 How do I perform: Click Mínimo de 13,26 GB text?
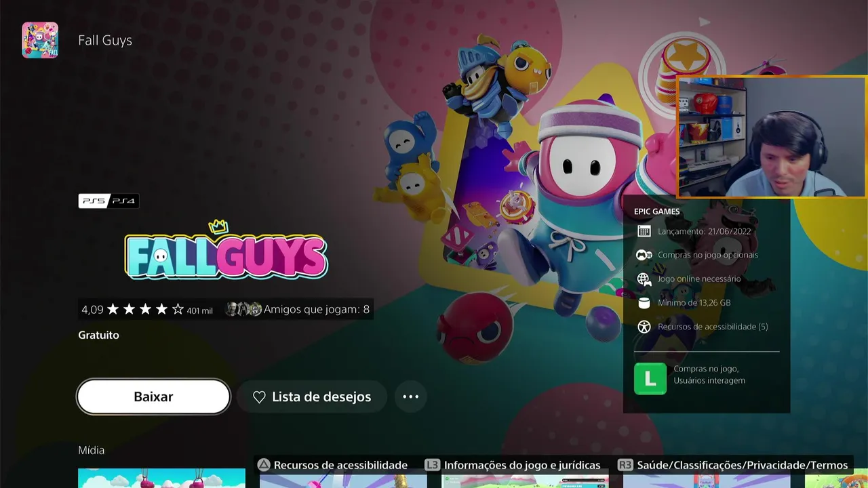click(x=694, y=303)
